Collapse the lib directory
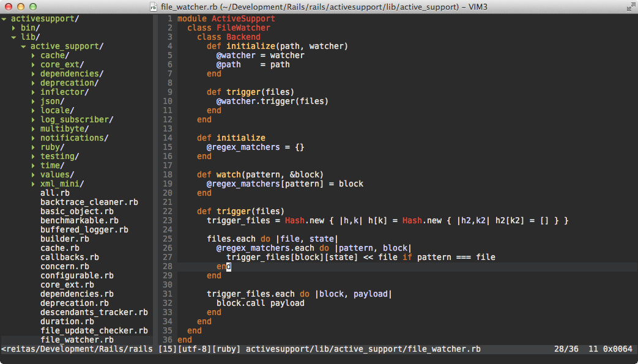This screenshot has width=638, height=364. [13, 37]
